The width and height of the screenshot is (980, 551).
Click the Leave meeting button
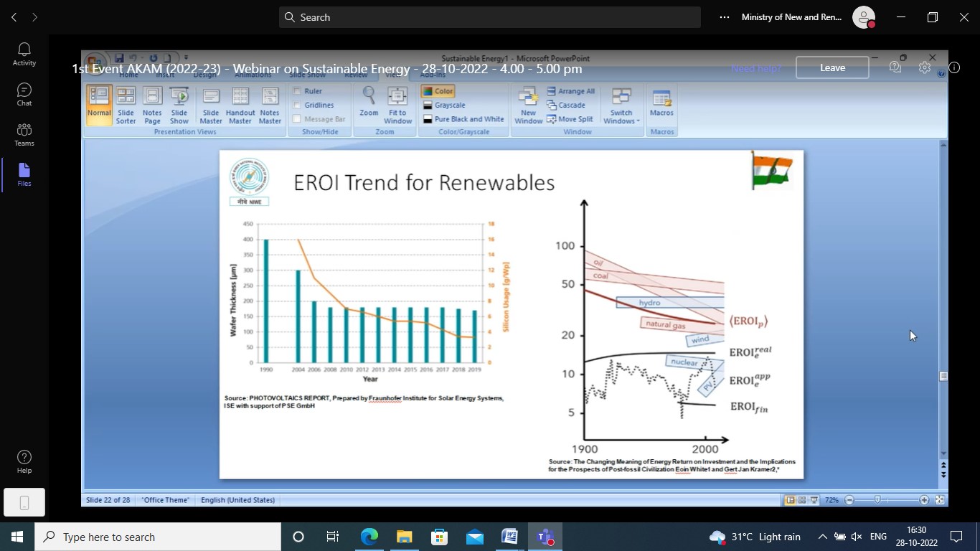pos(832,67)
